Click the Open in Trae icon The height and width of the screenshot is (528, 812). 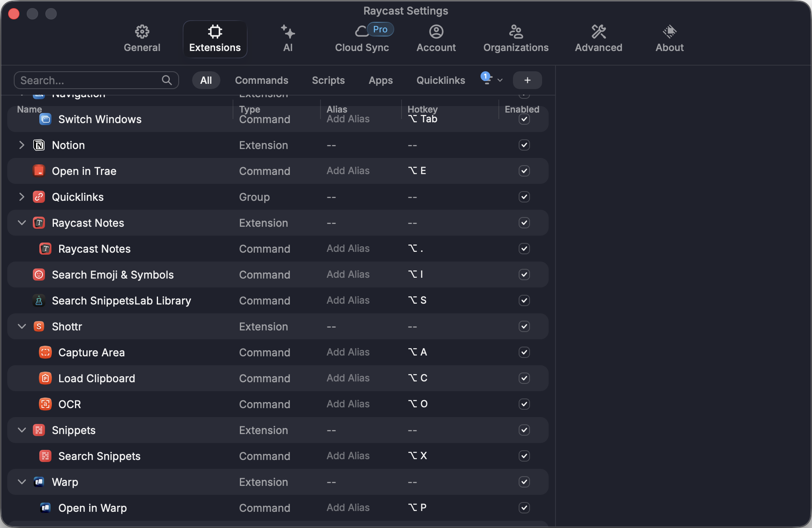click(x=39, y=171)
